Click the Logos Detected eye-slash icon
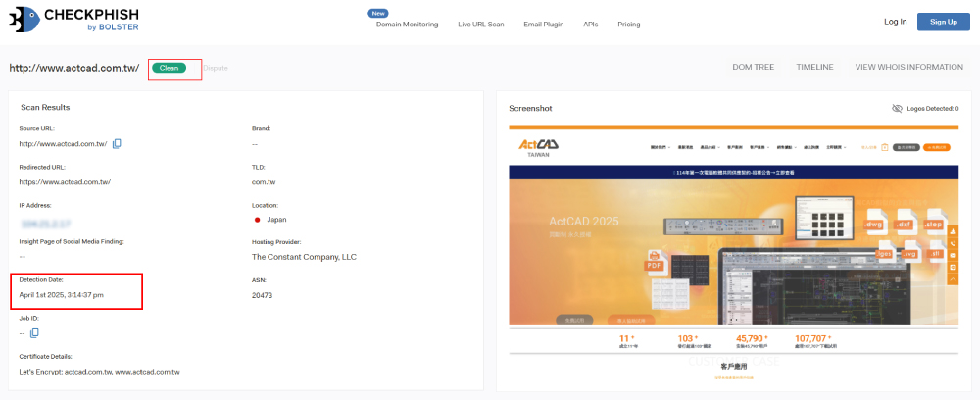Screen dimensions: 980x400 coord(897,108)
